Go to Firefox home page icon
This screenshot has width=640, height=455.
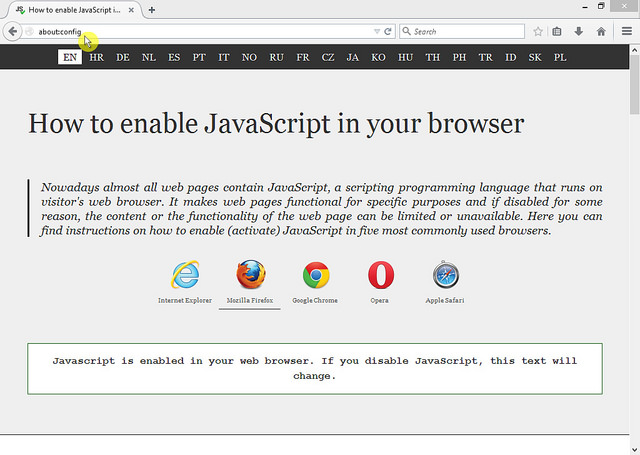tap(600, 32)
